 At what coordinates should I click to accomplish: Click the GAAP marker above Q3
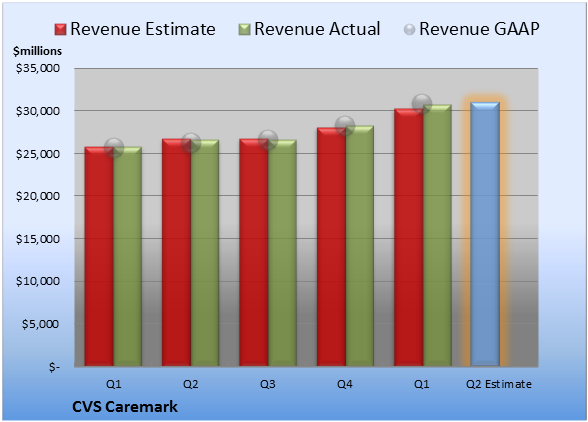point(268,140)
